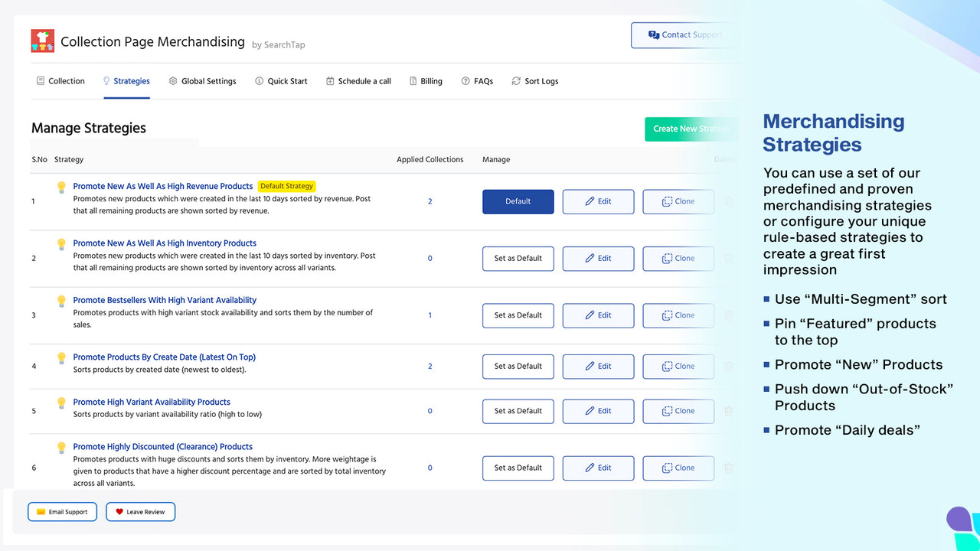Open Promote Highly Discounted (Clearance) Products link
This screenshot has height=551, width=980.
[163, 447]
